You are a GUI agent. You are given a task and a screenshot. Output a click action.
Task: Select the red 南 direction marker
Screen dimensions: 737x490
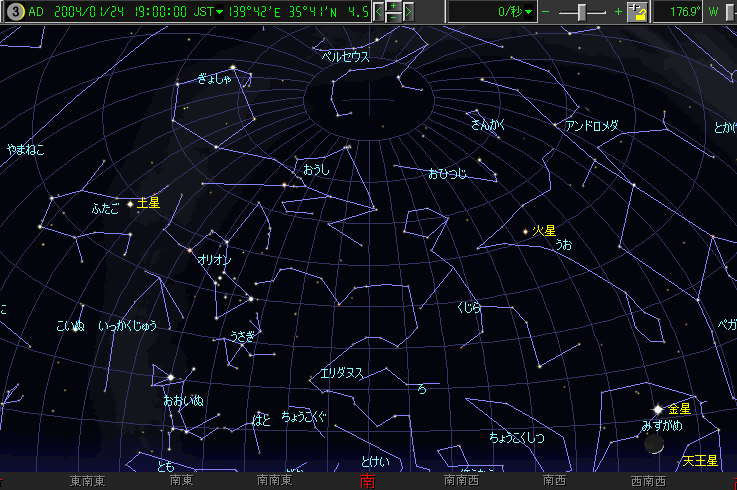click(x=368, y=482)
